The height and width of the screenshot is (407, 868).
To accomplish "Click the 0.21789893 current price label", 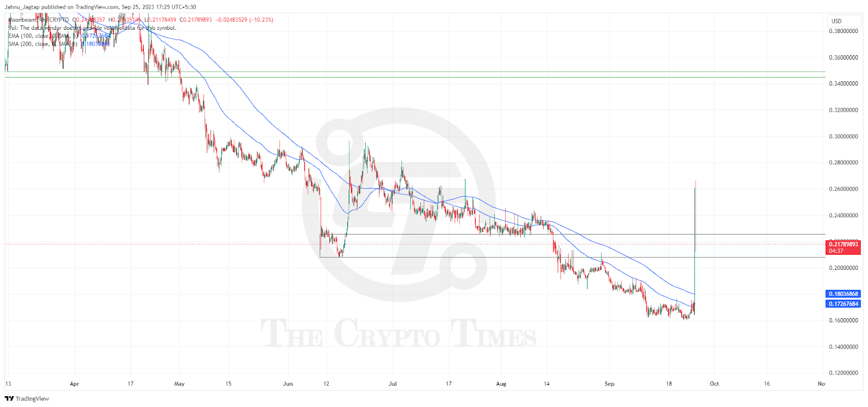I will click(x=844, y=248).
